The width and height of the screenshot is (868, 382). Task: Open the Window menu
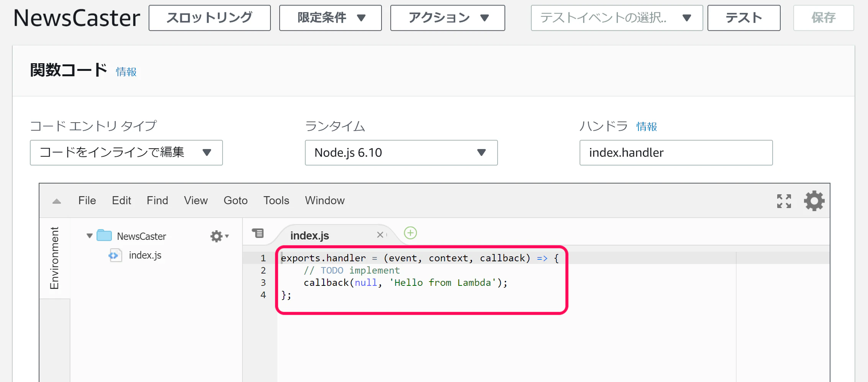[x=325, y=200]
